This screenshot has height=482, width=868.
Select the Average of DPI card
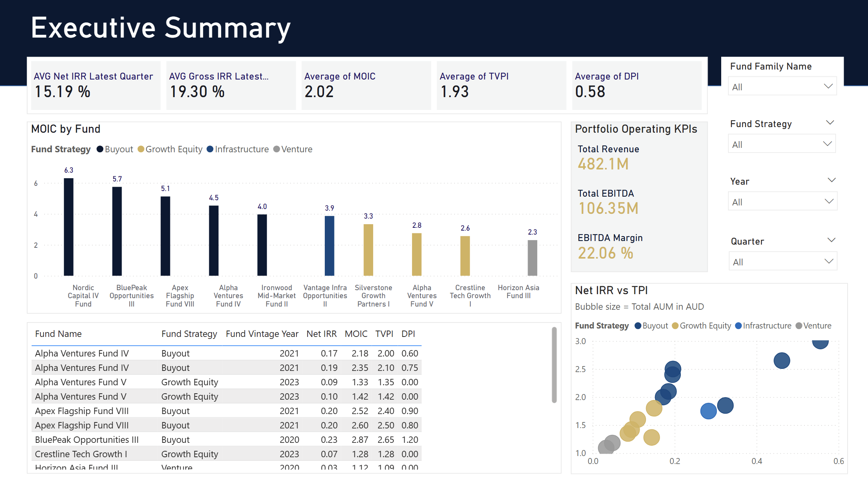[637, 86]
